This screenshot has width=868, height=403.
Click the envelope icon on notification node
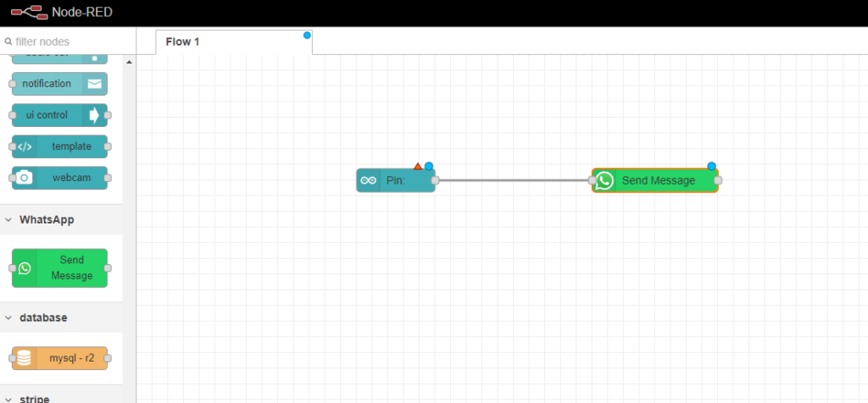(94, 84)
